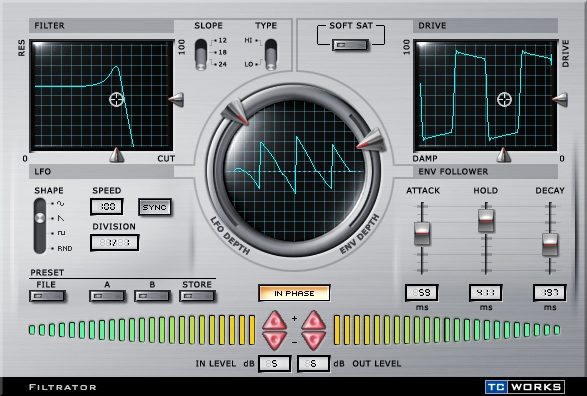
Task: Click the RES cone marker beside filter display
Action: [176, 100]
